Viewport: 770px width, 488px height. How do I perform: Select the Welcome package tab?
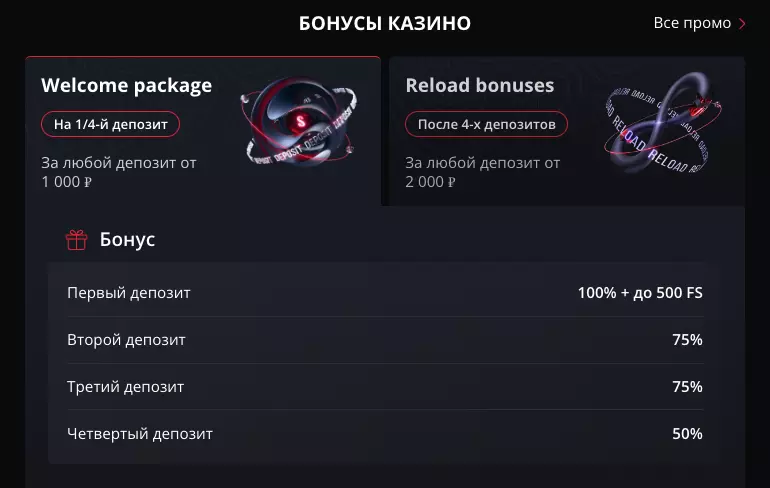tap(126, 86)
